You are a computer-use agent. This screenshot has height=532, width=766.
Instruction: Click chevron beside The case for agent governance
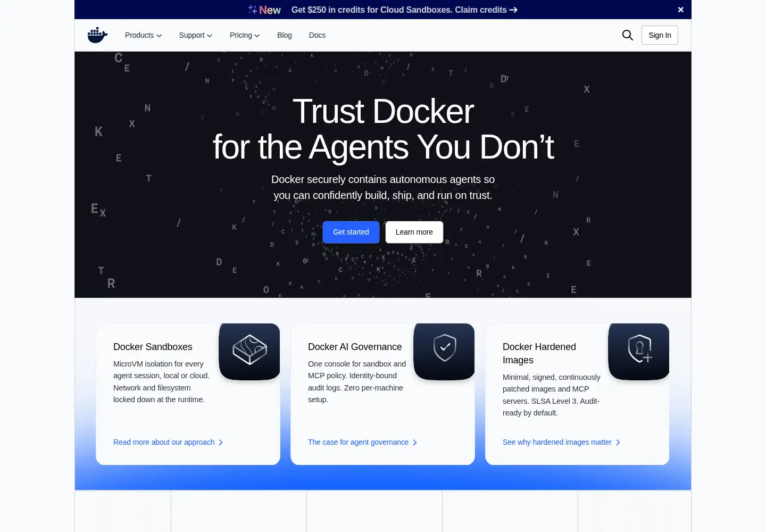(415, 443)
